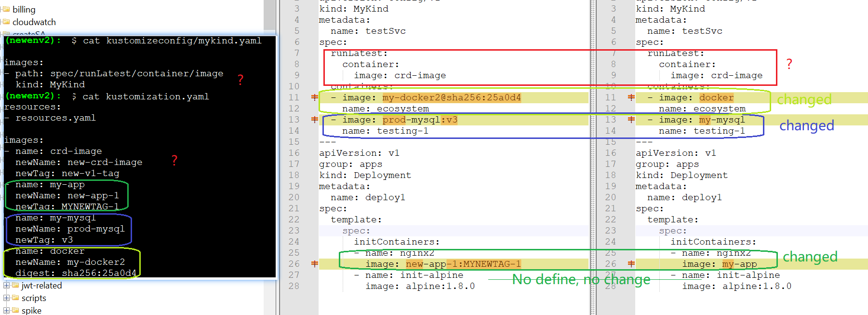The width and height of the screenshot is (868, 315).
Task: Click 'apiVersion: v1' in right diff pane
Action: pyautogui.click(x=676, y=153)
